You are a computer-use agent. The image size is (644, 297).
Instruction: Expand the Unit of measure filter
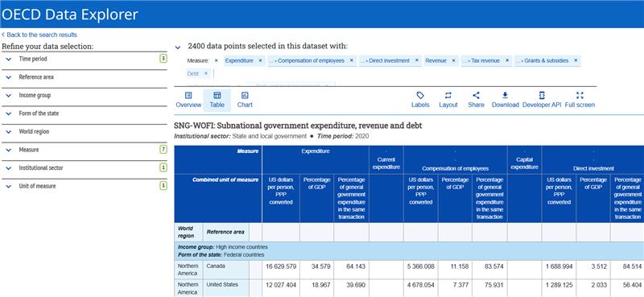coord(85,186)
